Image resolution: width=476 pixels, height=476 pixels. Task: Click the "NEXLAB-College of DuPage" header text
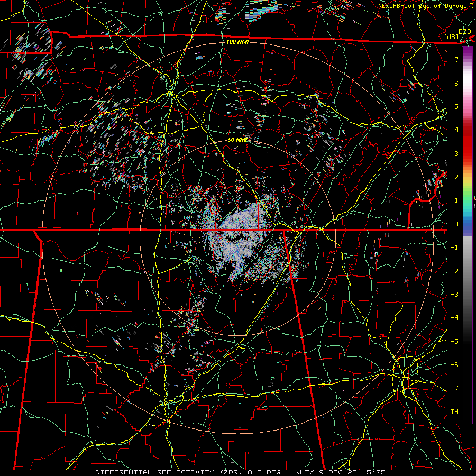pos(423,6)
